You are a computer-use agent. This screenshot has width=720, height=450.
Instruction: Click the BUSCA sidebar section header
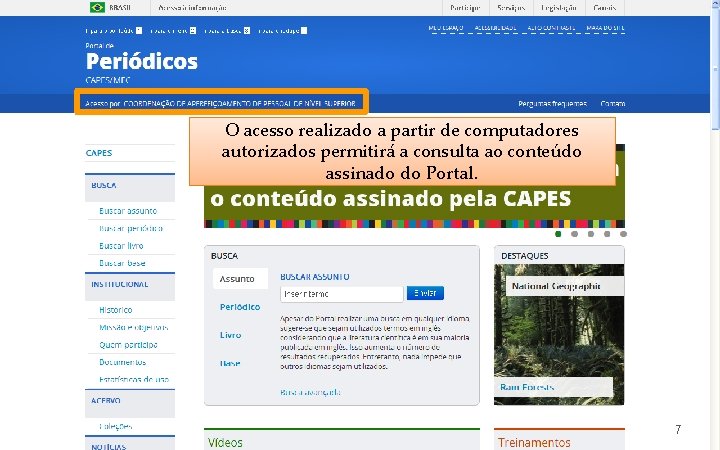point(130,187)
